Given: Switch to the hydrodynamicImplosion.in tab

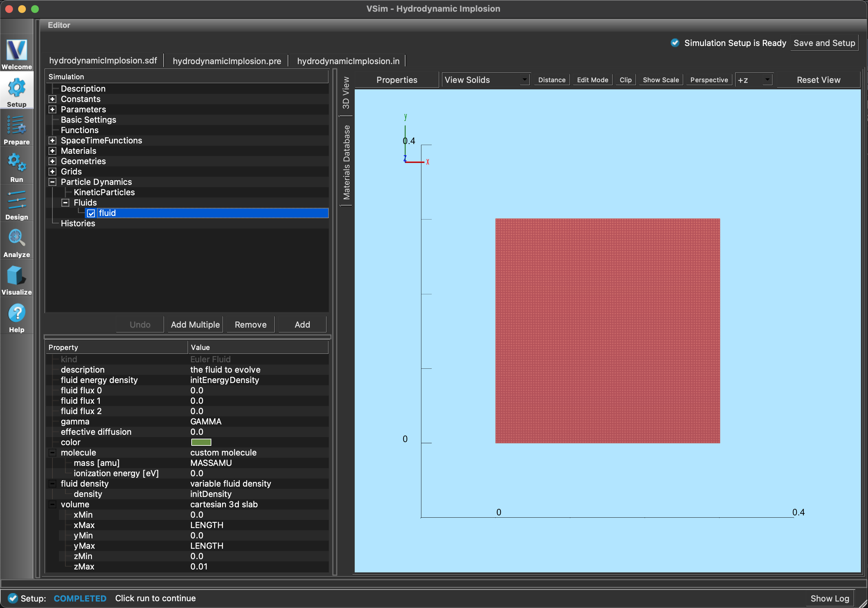Looking at the screenshot, I should [x=348, y=61].
